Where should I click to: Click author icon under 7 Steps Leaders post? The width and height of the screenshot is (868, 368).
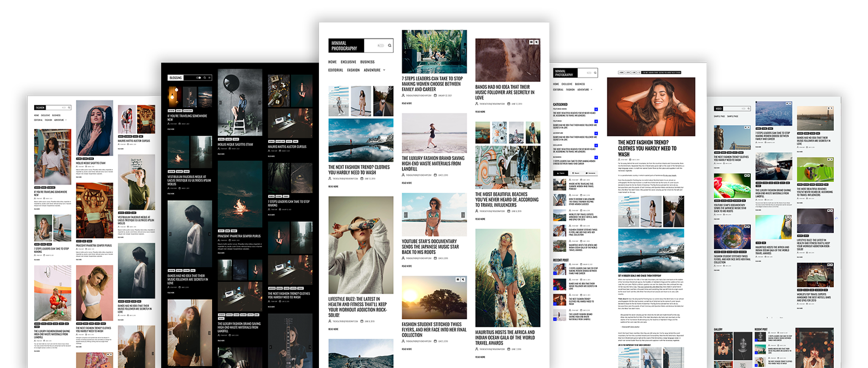pyautogui.click(x=403, y=96)
